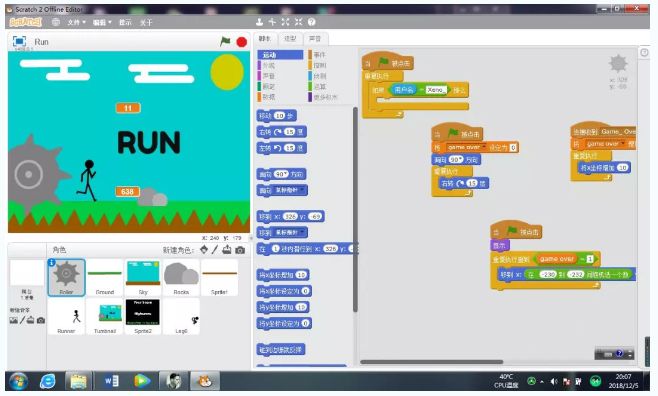Click the scripts area horizontal scrollbar

pyautogui.click(x=431, y=362)
